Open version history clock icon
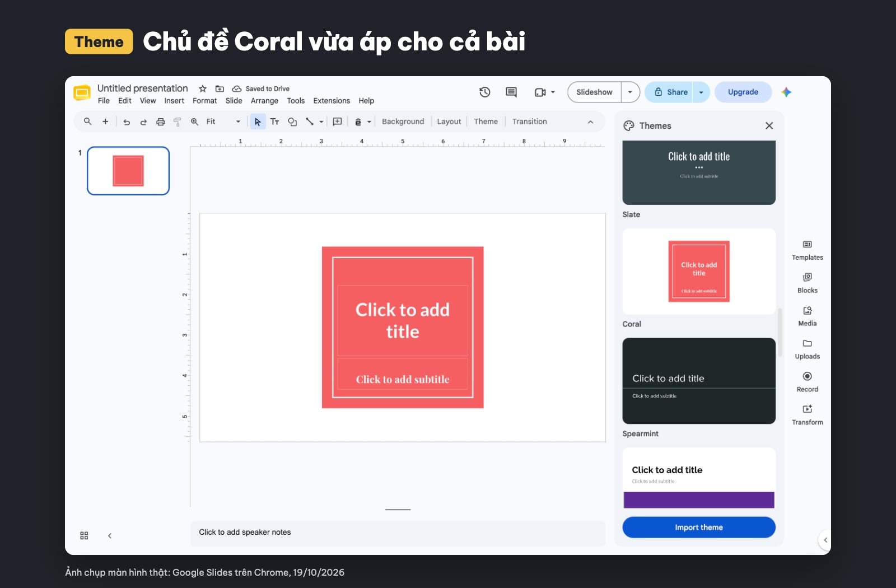Viewport: 896px width, 588px height. (485, 92)
